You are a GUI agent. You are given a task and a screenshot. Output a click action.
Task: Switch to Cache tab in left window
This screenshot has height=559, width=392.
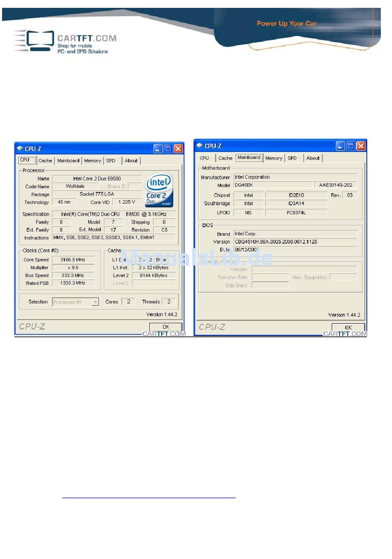45,161
